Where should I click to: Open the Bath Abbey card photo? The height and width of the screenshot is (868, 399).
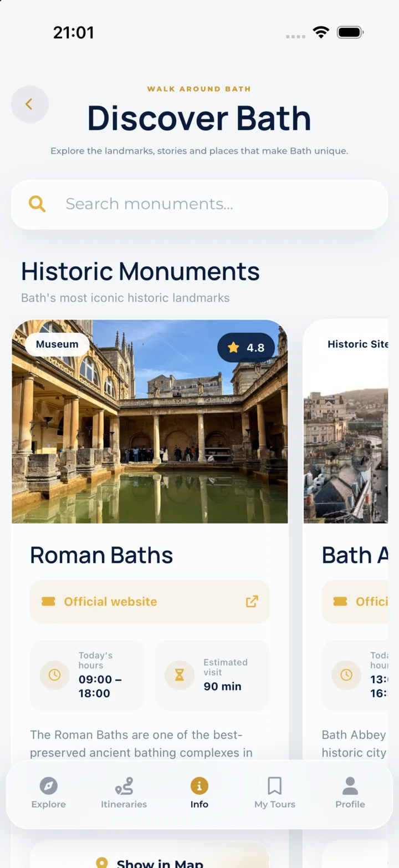tap(346, 422)
